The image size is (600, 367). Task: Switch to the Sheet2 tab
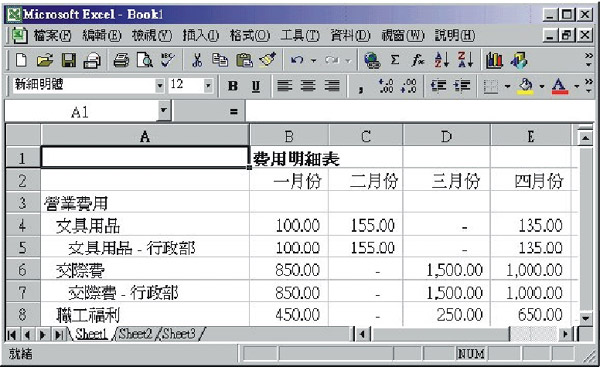[135, 334]
